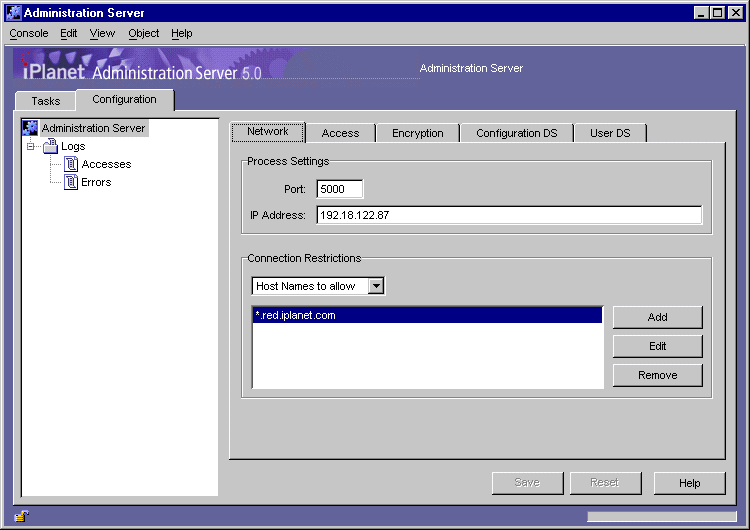750x530 pixels.
Task: Open the Edit menu
Action: tap(68, 33)
